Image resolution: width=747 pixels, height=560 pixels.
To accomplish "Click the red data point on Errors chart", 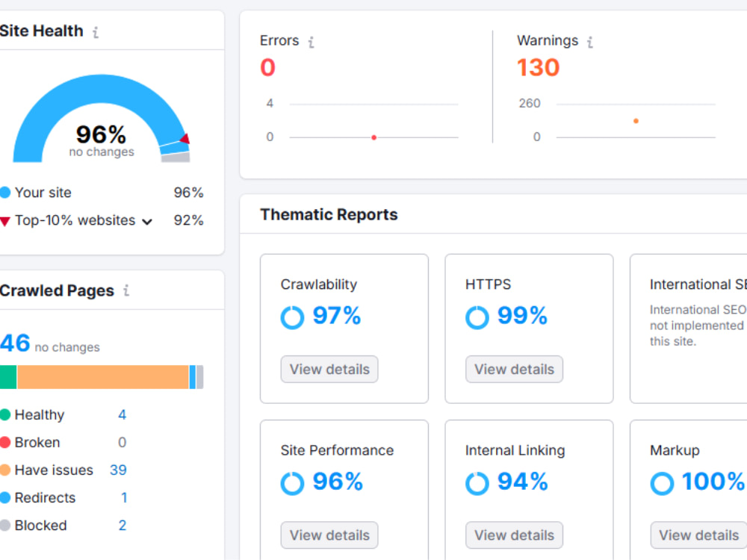I will (374, 137).
